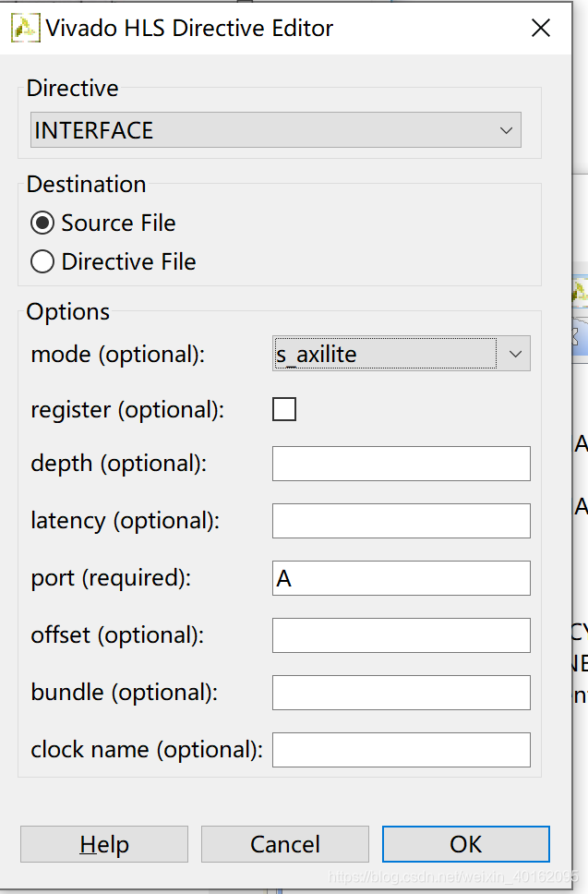Viewport: 588px width, 894px height.
Task: Click the 'bundle (optional):' label
Action: coord(125,693)
